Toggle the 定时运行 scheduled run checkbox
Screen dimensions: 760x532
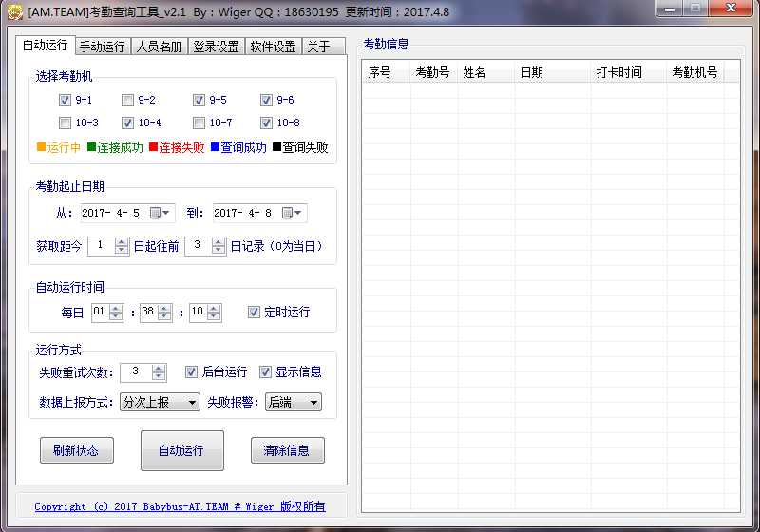tap(254, 312)
